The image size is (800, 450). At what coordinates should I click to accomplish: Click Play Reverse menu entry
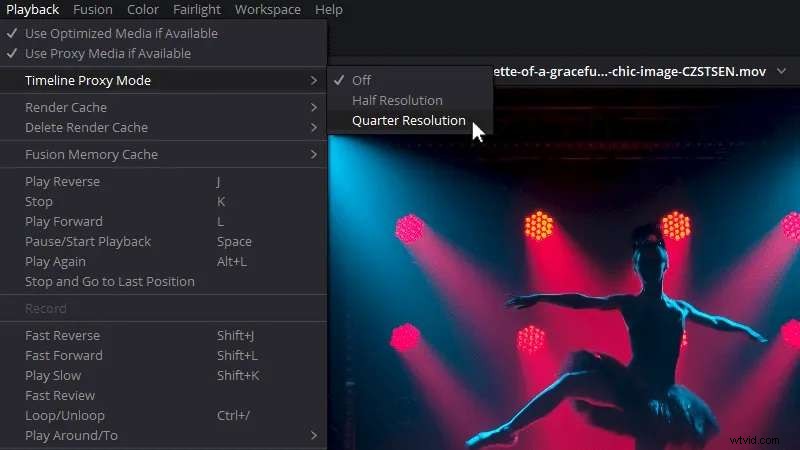(62, 181)
